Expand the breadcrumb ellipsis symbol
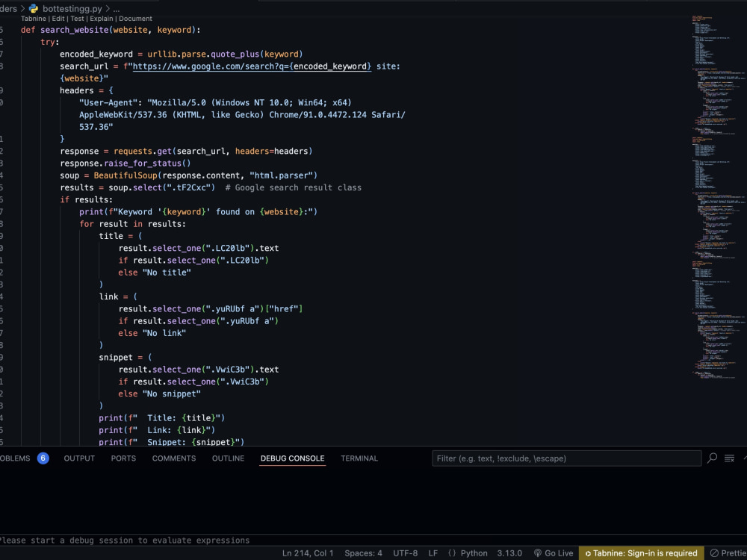The image size is (747, 560). click(117, 8)
